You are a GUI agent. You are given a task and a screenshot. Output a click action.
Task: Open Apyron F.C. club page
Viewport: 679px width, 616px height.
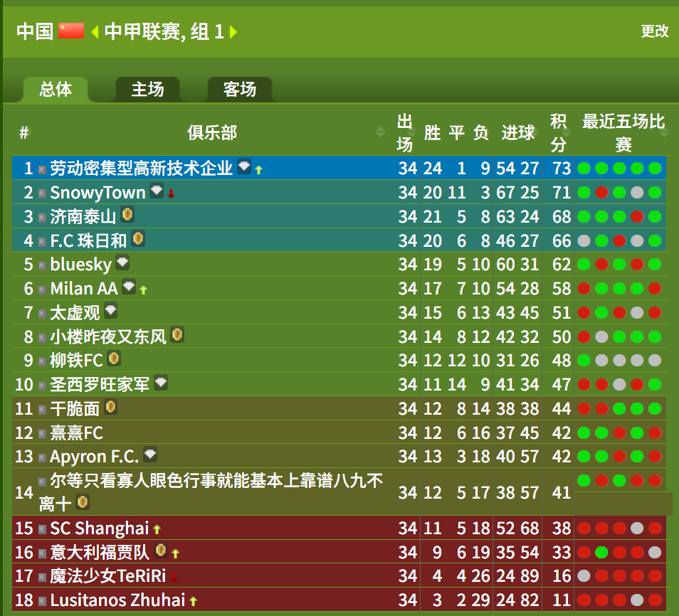[x=95, y=457]
